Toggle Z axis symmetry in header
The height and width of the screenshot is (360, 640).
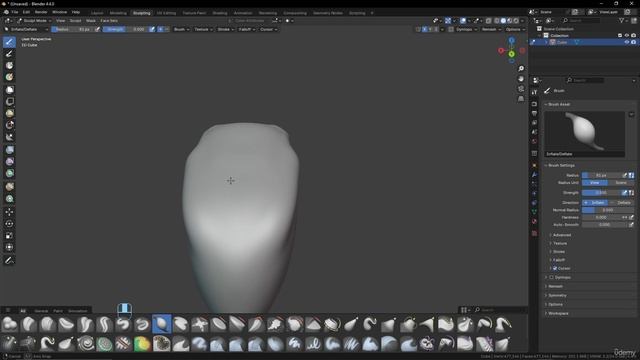(x=436, y=29)
